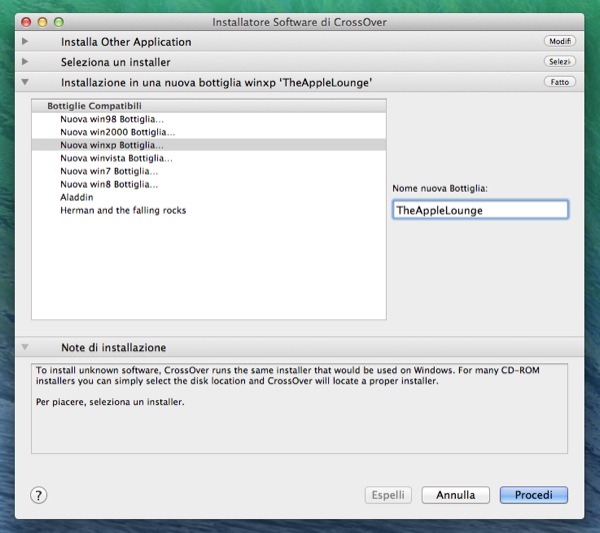Select Nuova winxp Bottiglia
This screenshot has width=600, height=533.
pyautogui.click(x=209, y=145)
